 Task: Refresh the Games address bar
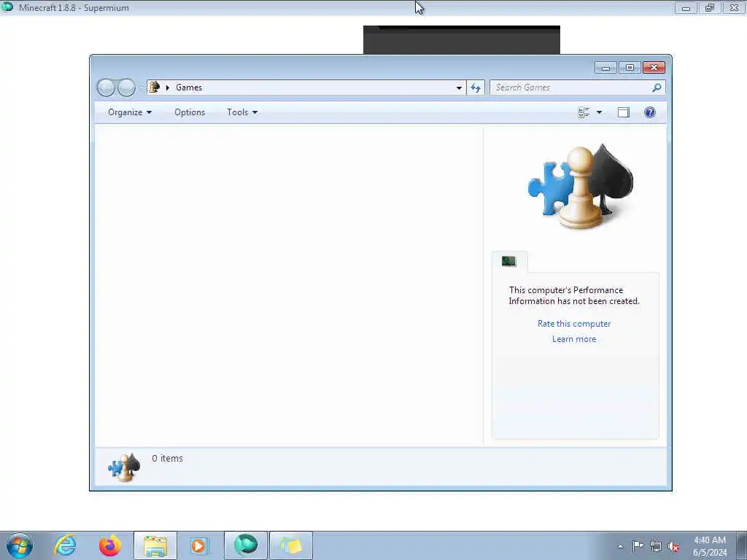476,87
